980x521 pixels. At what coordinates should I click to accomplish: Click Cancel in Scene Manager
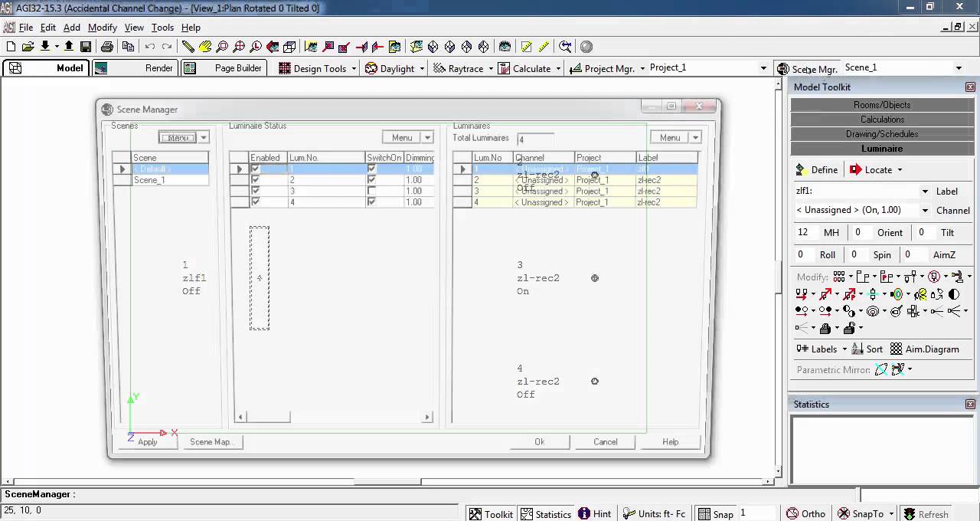[x=605, y=442]
